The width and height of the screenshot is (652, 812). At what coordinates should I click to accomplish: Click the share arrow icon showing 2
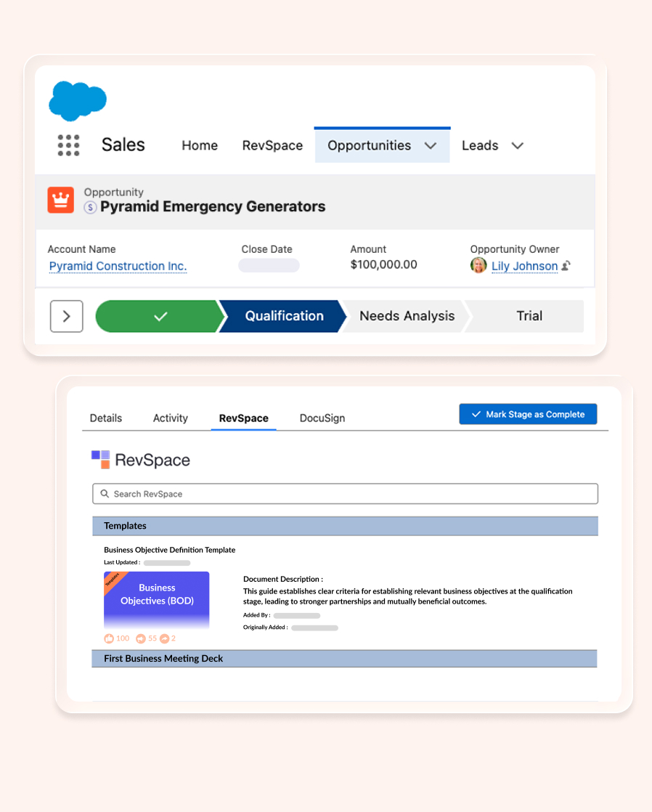pyautogui.click(x=164, y=638)
